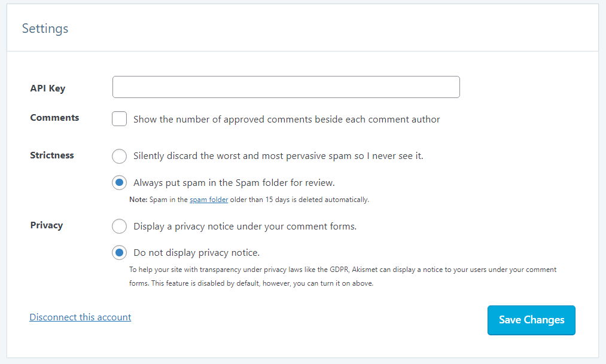Select the display privacy notice radio button

tap(120, 227)
